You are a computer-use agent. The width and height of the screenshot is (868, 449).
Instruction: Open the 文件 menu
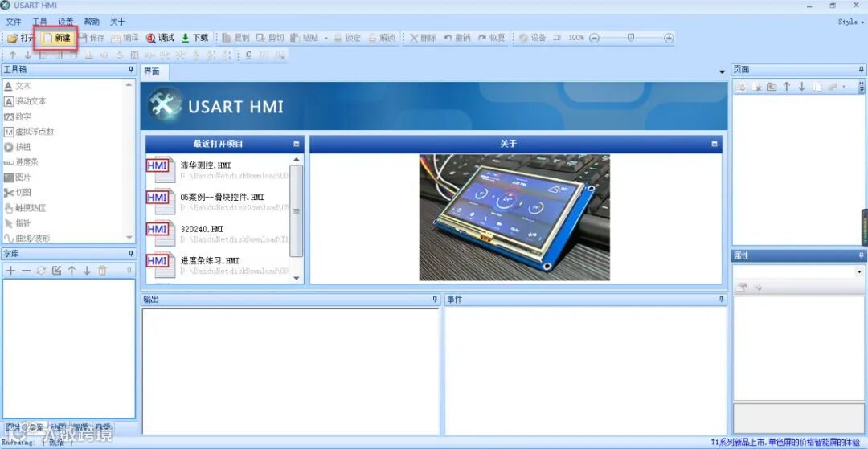pos(14,22)
